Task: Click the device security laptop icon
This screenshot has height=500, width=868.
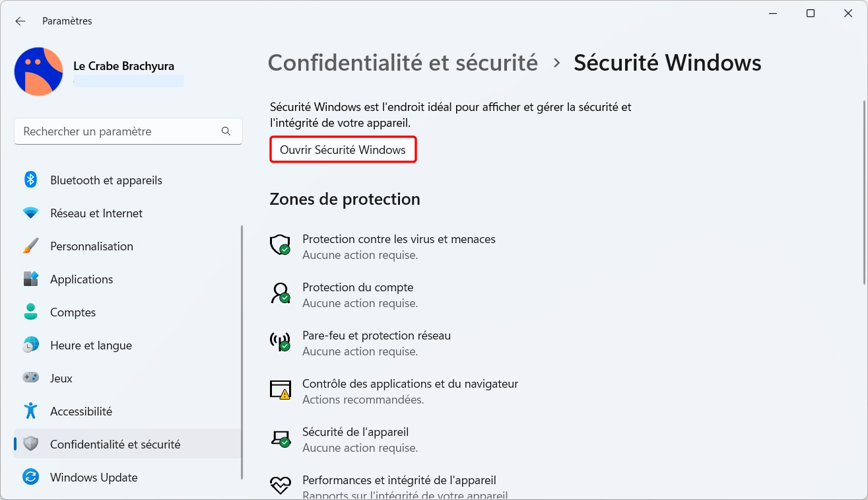Action: pos(281,438)
